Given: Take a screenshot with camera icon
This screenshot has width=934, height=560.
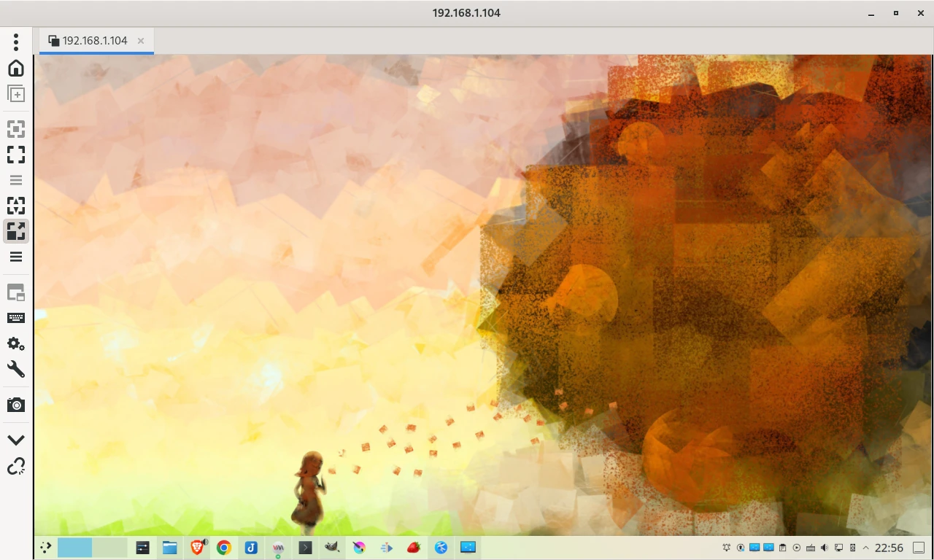Looking at the screenshot, I should 16,405.
